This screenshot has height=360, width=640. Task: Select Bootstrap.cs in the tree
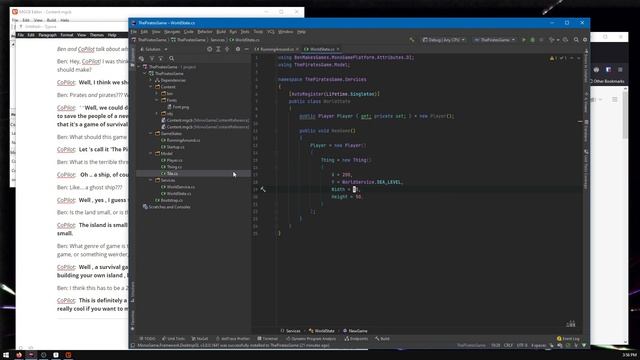pos(169,200)
